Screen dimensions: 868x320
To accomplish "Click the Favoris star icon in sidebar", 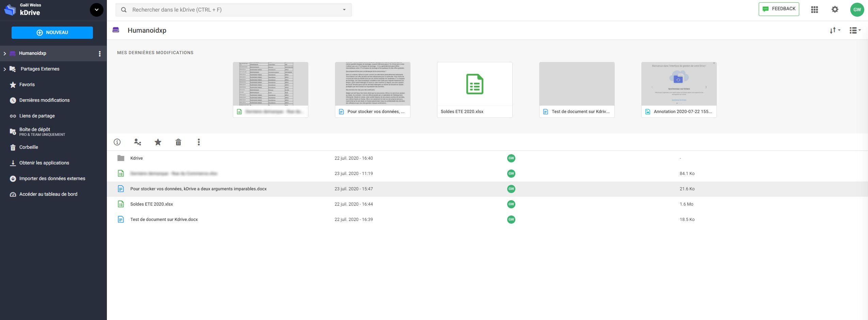I will click(x=13, y=85).
